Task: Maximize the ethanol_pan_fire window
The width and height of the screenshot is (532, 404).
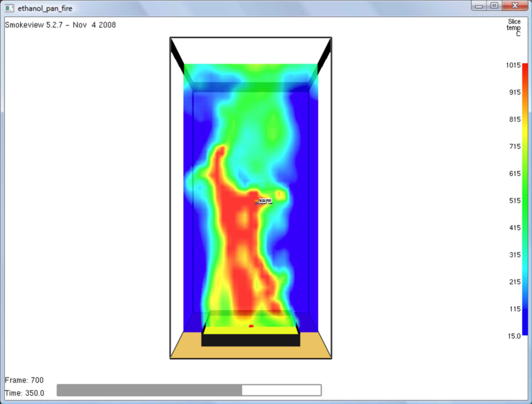Action: [x=494, y=6]
